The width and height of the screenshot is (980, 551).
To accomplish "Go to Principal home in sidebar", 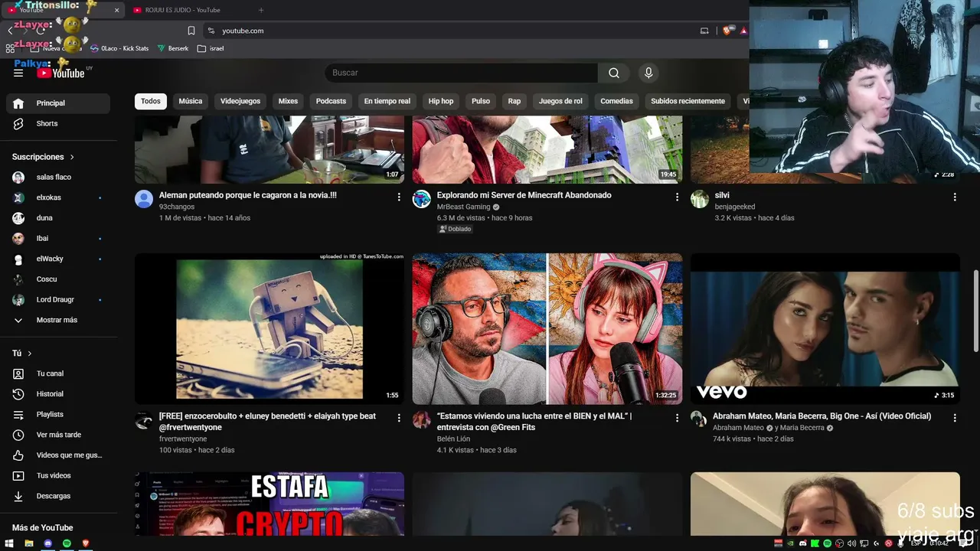I will coord(58,103).
